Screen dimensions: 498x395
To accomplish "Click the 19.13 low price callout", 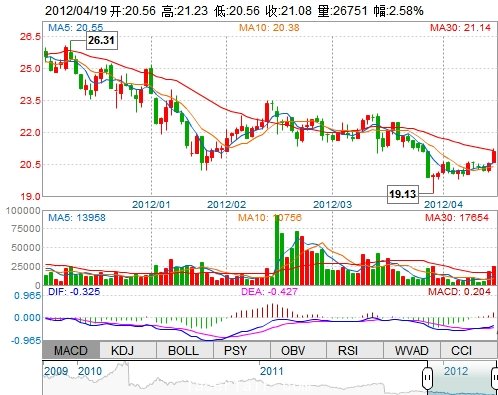I will [403, 194].
